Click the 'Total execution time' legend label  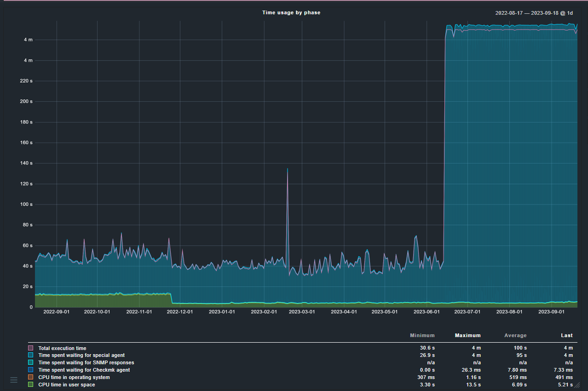pyautogui.click(x=62, y=348)
